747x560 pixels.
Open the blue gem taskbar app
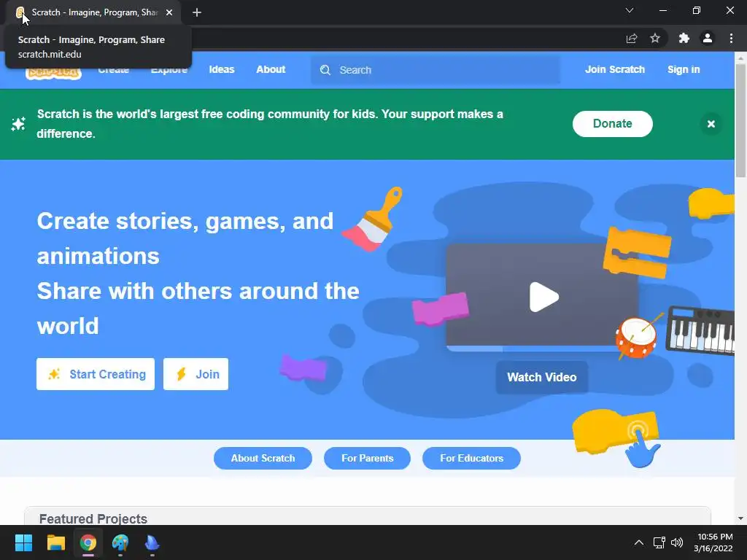tap(152, 542)
